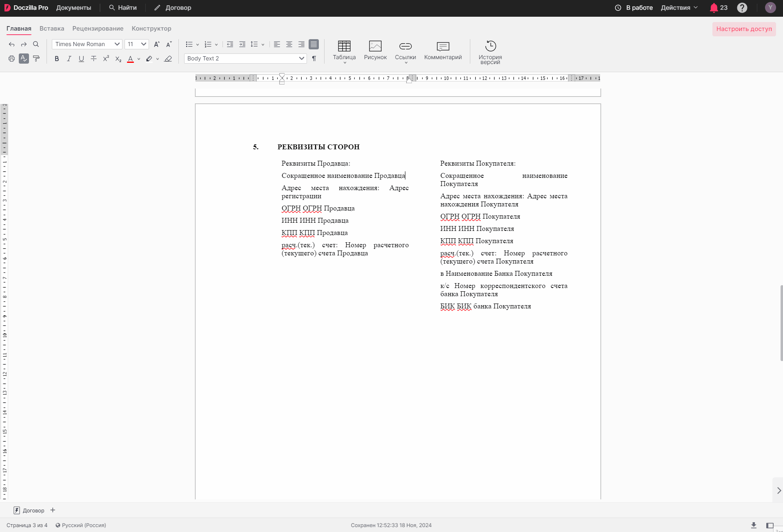Clear formatting with eraser

click(168, 59)
